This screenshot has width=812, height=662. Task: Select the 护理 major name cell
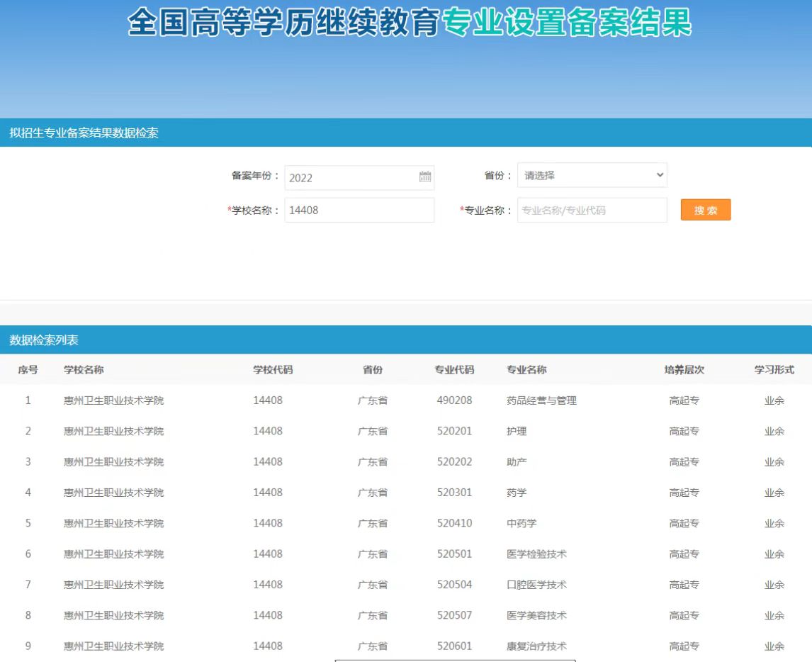click(x=517, y=431)
